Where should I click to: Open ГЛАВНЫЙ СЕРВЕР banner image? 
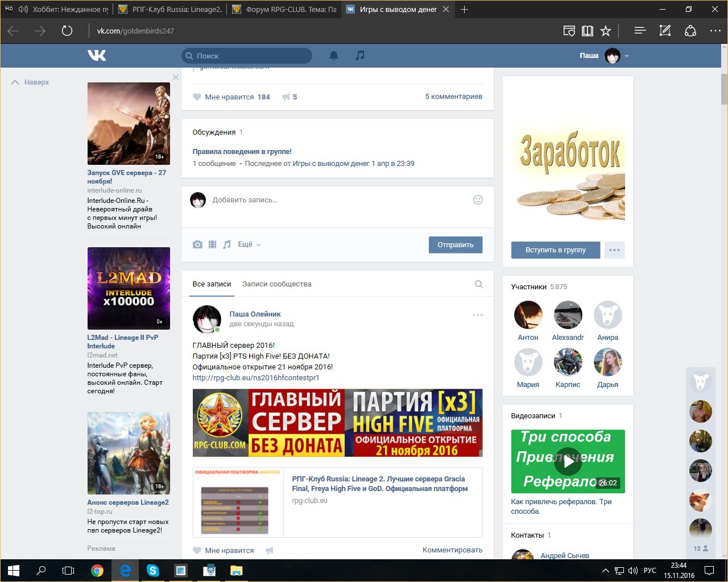338,423
